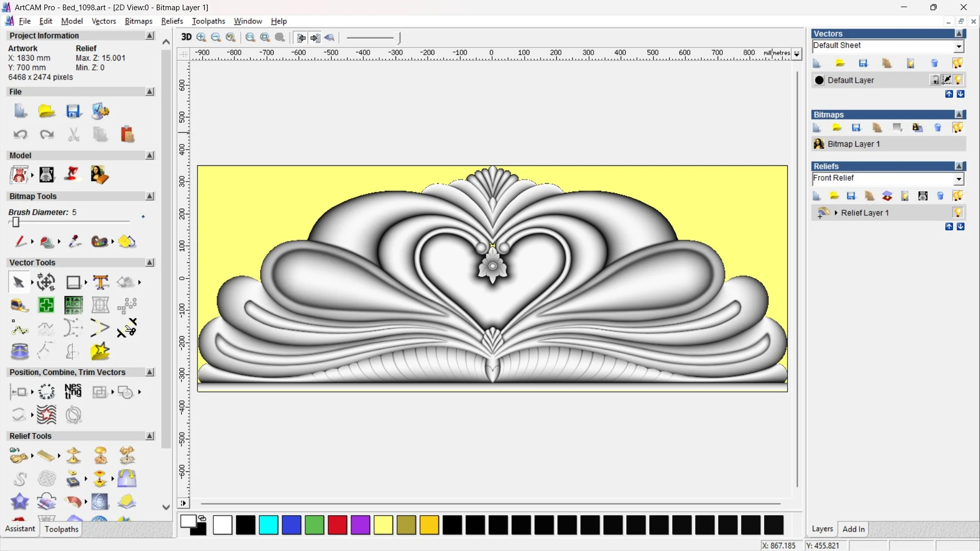Toggle visibility bulb of Relief Layer 1
980x551 pixels.
(x=958, y=213)
